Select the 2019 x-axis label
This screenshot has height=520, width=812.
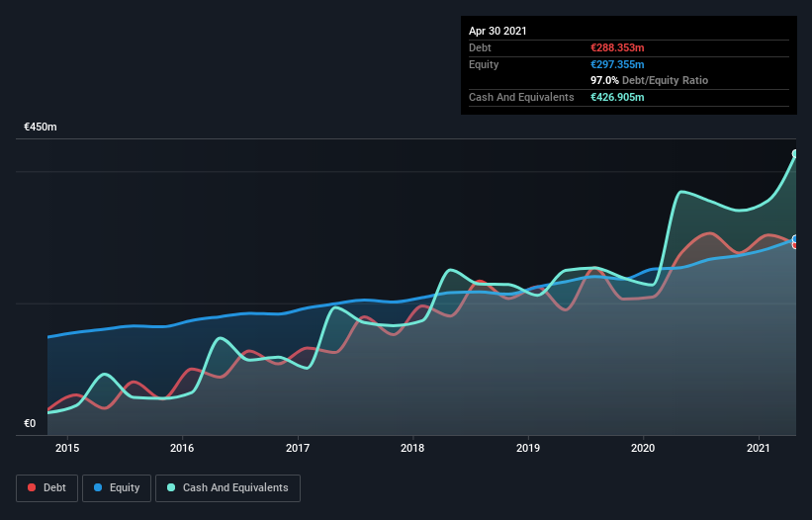pos(528,448)
